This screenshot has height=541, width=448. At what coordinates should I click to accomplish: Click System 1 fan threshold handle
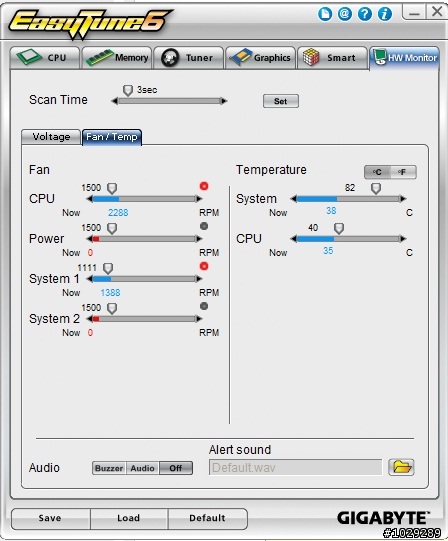tap(108, 268)
